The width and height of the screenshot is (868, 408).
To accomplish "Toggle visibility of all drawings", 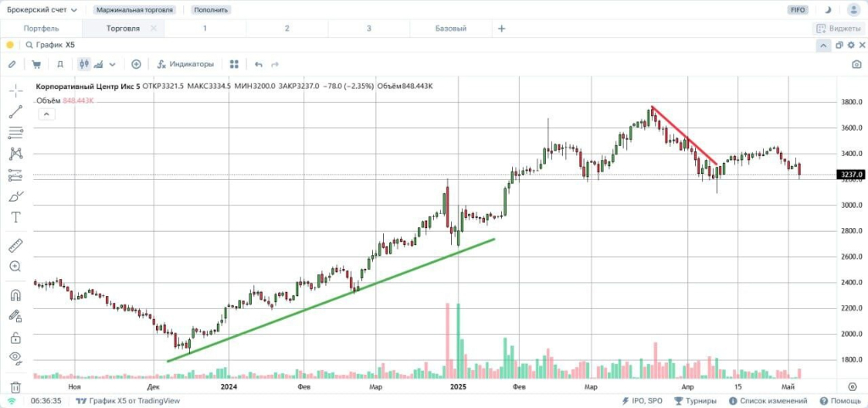I will click(15, 358).
